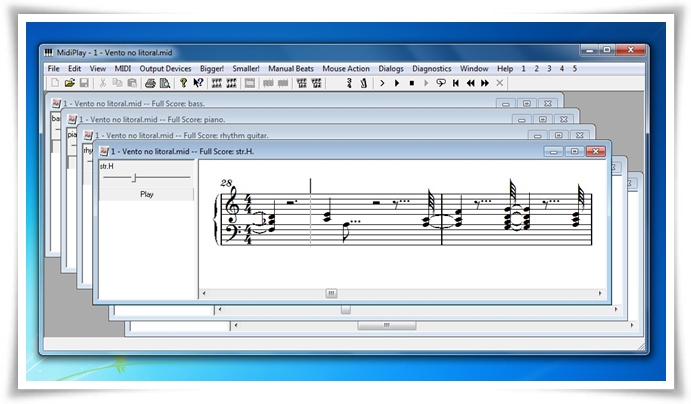Open the View menu
The height and width of the screenshot is (404, 691).
coord(97,69)
